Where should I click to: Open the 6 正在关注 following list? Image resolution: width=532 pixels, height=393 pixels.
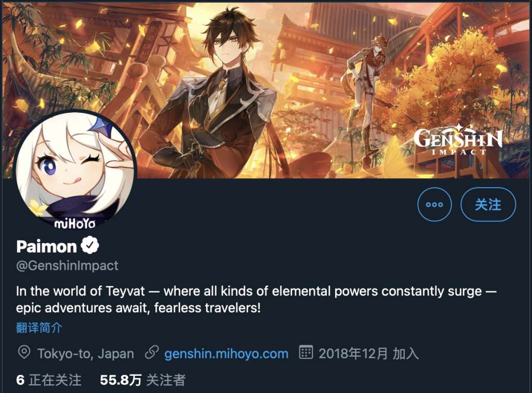(49, 380)
